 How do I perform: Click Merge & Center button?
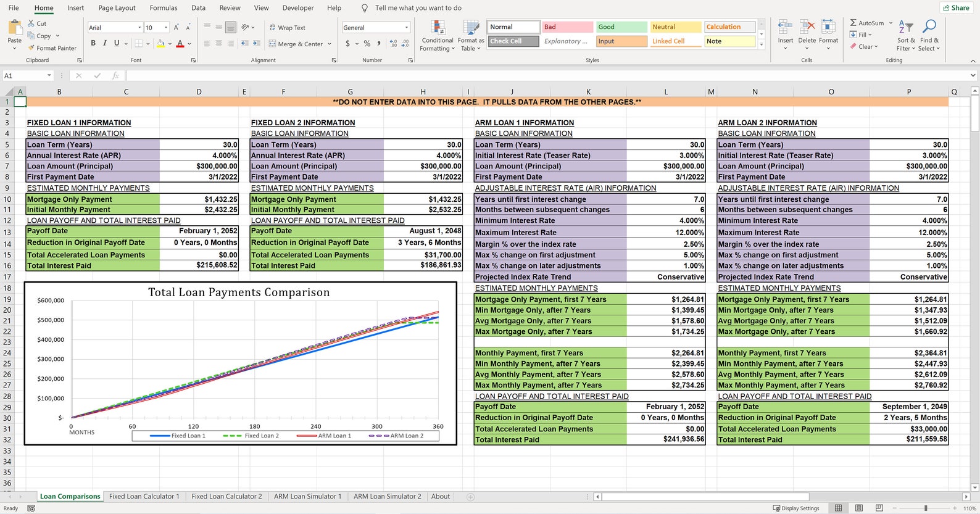click(x=296, y=44)
